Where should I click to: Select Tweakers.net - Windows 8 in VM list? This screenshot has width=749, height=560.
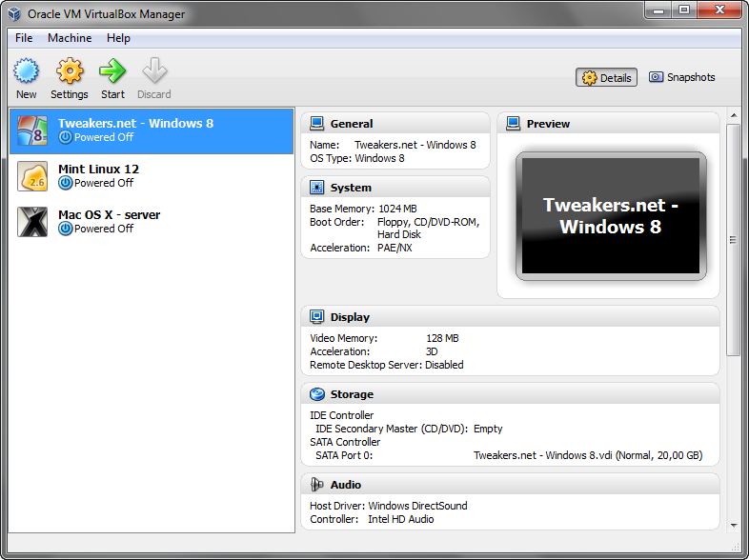[x=152, y=130]
